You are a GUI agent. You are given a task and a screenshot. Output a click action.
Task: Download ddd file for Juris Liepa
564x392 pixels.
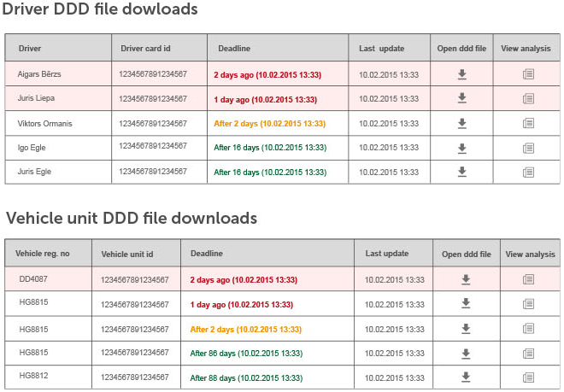pos(461,98)
